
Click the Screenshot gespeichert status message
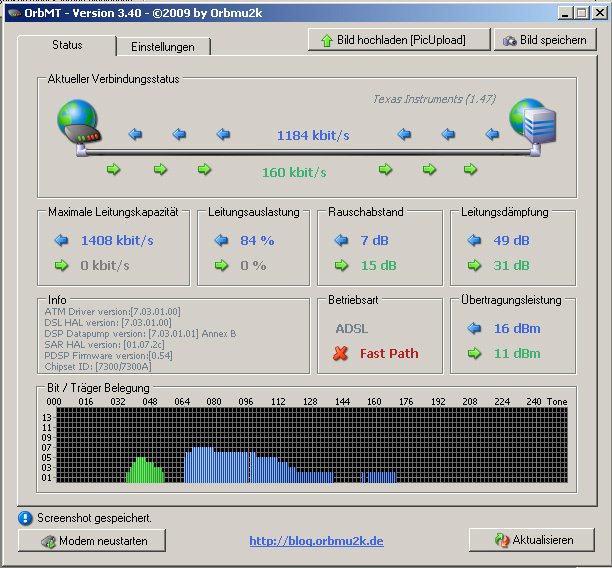[94, 518]
